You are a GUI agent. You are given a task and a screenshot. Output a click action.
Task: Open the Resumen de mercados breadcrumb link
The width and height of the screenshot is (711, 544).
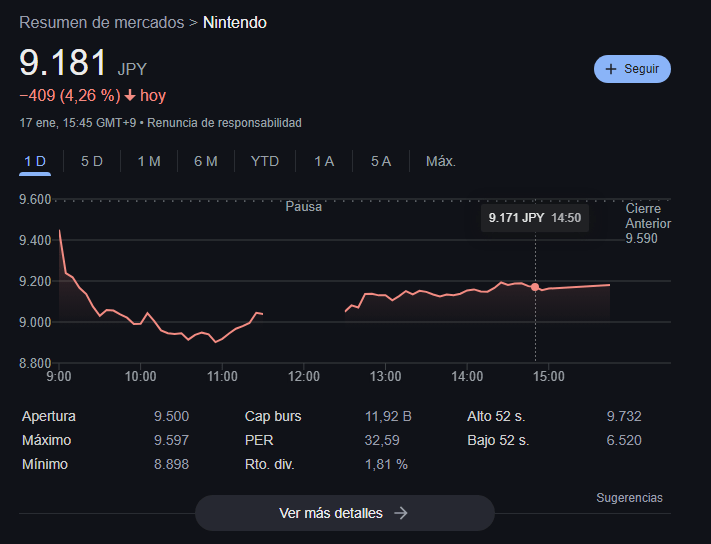[102, 23]
